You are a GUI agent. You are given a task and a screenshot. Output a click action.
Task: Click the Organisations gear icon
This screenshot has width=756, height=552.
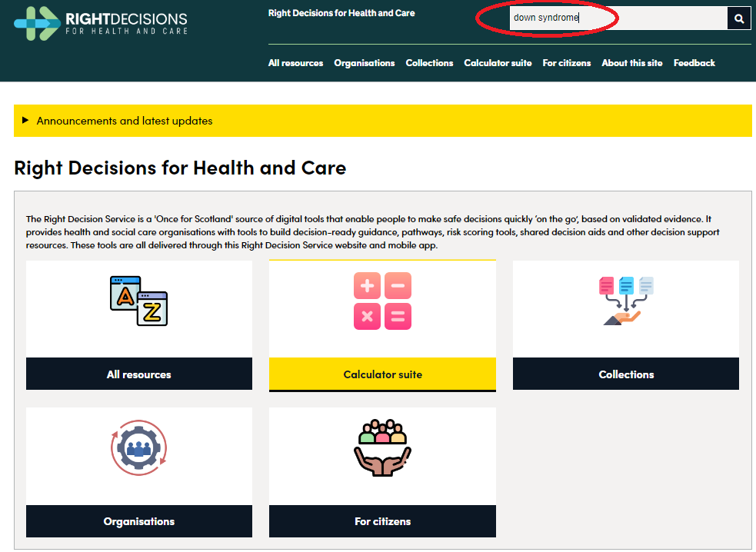139,448
